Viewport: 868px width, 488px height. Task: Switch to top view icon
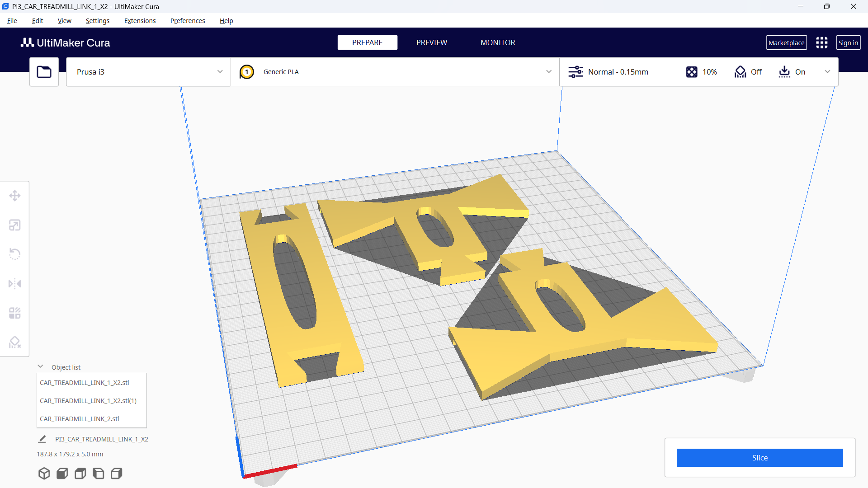click(80, 473)
